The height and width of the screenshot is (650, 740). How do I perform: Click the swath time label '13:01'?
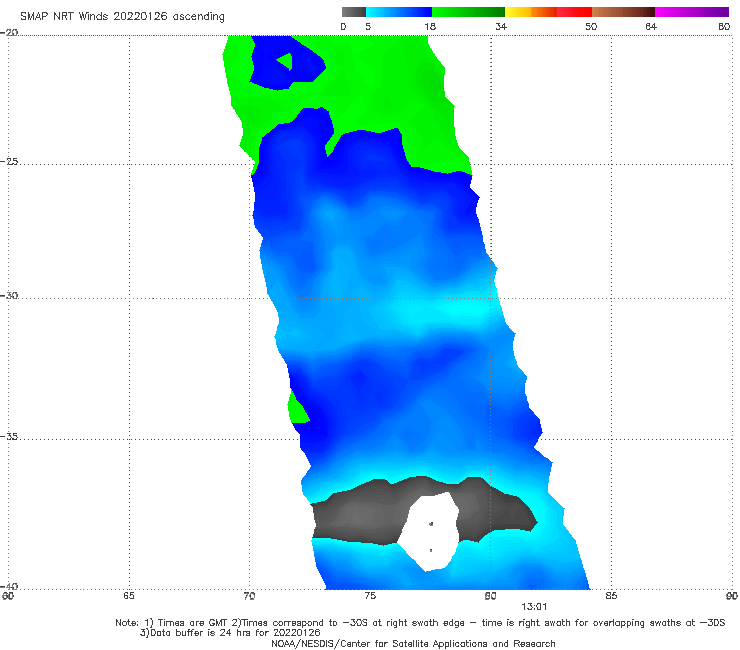coord(534,607)
